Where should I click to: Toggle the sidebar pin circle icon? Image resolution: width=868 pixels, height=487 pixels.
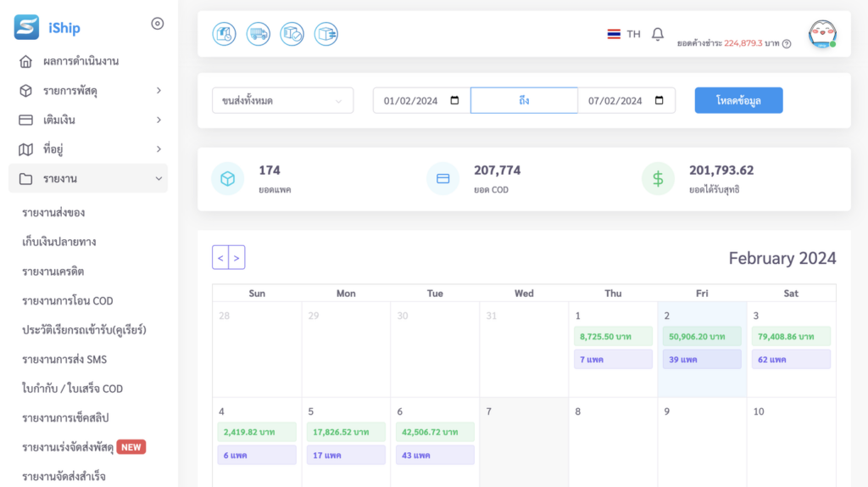click(x=157, y=24)
